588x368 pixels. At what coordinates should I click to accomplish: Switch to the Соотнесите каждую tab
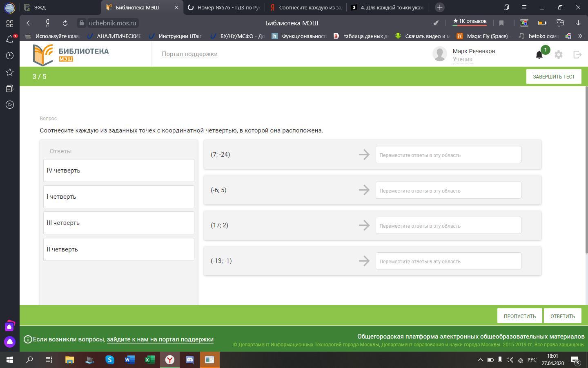[x=305, y=7]
